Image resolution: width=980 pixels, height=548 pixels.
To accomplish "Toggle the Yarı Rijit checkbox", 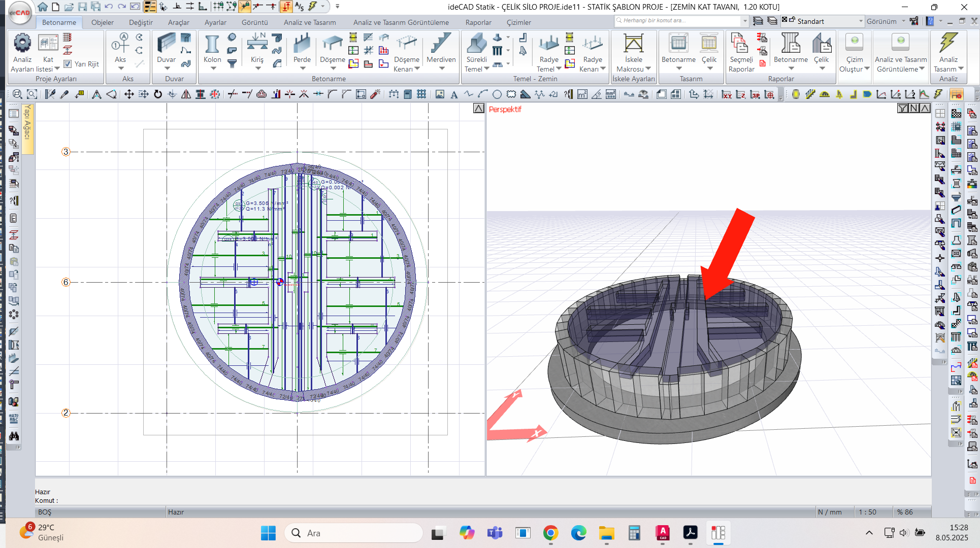I will click(68, 64).
